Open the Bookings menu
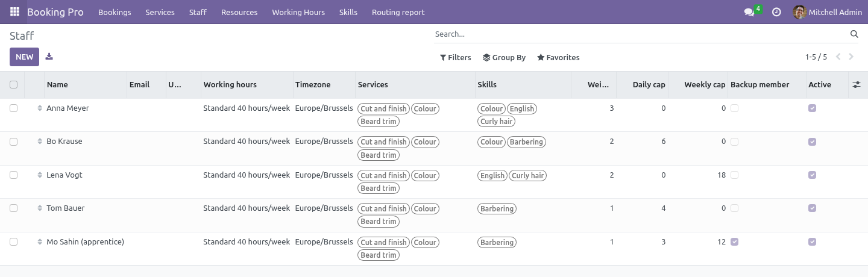This screenshot has width=868, height=277. pos(115,12)
